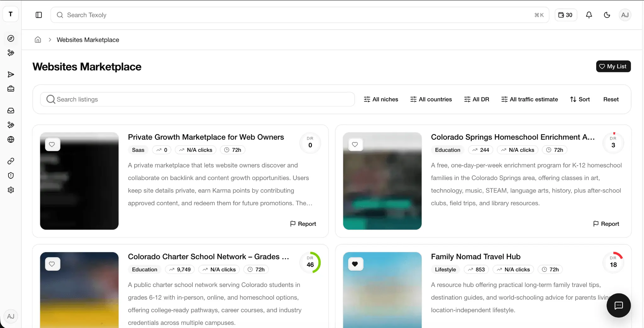Toggle dark mode moon icon
Screen dimensions: 644x328
click(607, 15)
